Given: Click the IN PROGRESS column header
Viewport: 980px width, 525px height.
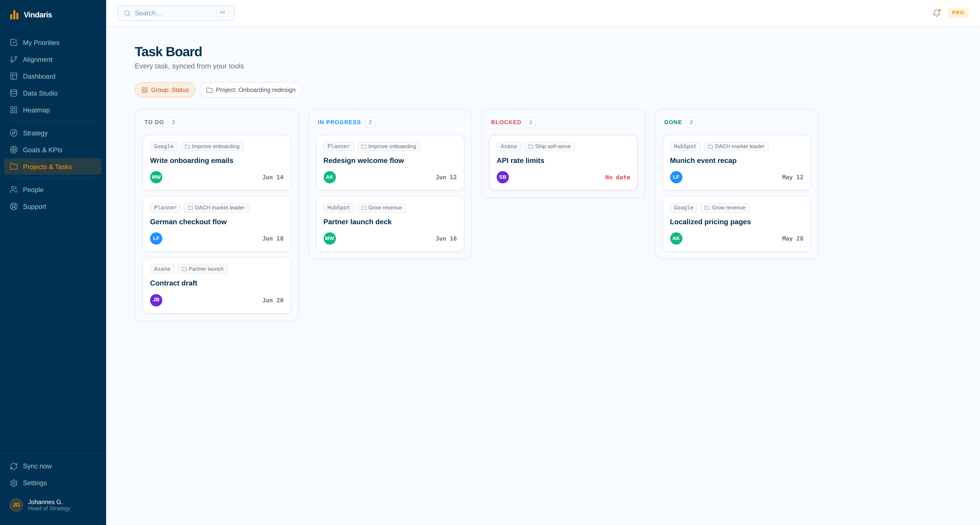Looking at the screenshot, I should pyautogui.click(x=339, y=122).
